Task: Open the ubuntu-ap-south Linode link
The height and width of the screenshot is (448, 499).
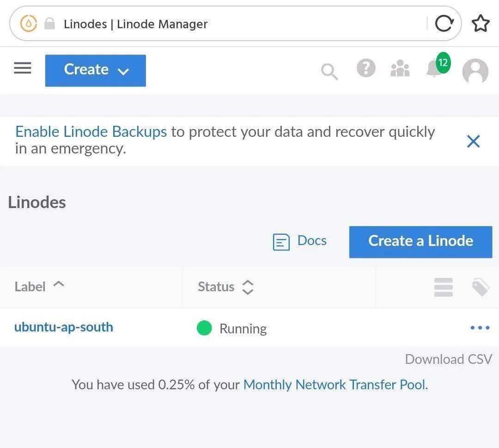Action: click(x=64, y=327)
